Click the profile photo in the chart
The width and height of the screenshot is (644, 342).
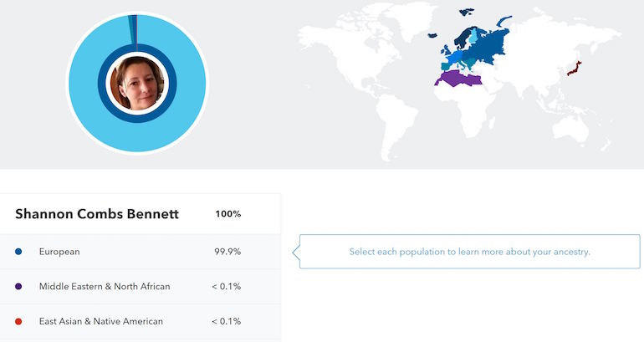137,84
